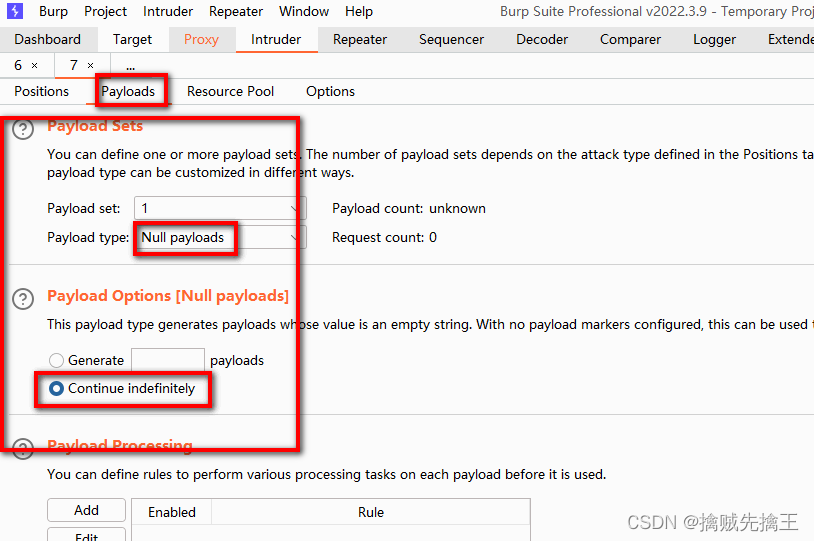The height and width of the screenshot is (541, 814).
Task: Open the Payload Sets help icon
Action: pyautogui.click(x=23, y=129)
